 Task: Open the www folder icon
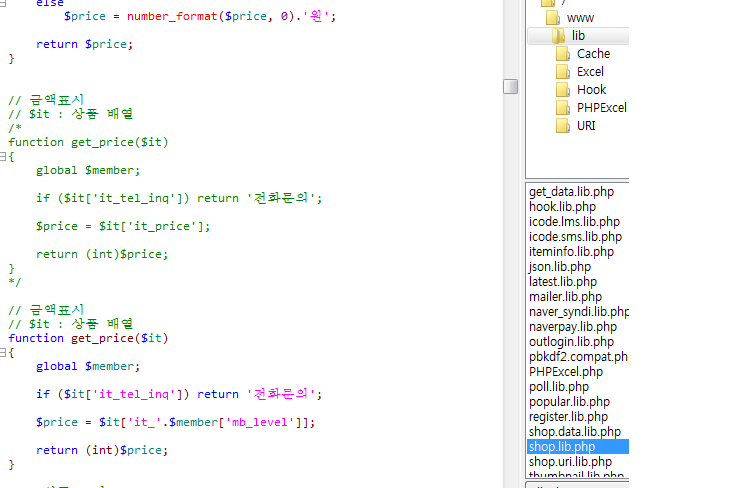point(553,18)
